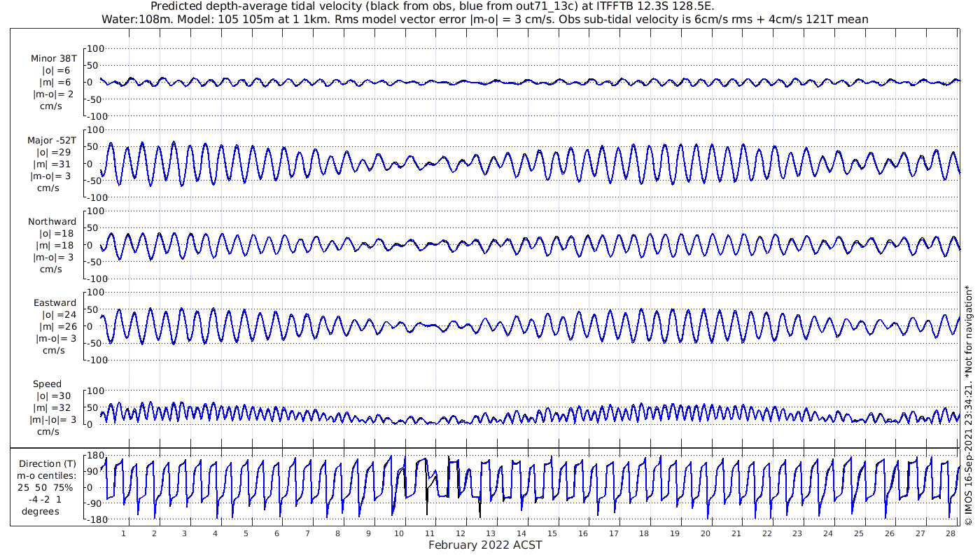Click the '|m| =32' value for Speed
Image resolution: width=980 pixels, height=560 pixels.
click(x=55, y=408)
